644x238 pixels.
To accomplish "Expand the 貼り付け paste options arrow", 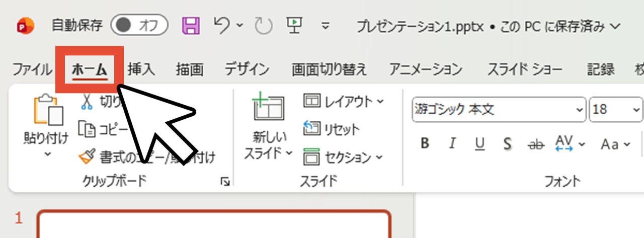I will [47, 154].
